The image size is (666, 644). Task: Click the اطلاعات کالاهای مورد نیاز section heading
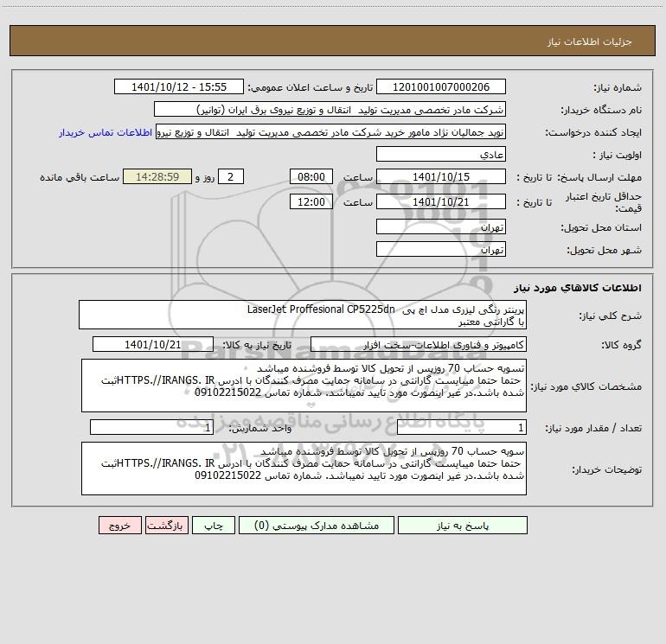click(578, 288)
